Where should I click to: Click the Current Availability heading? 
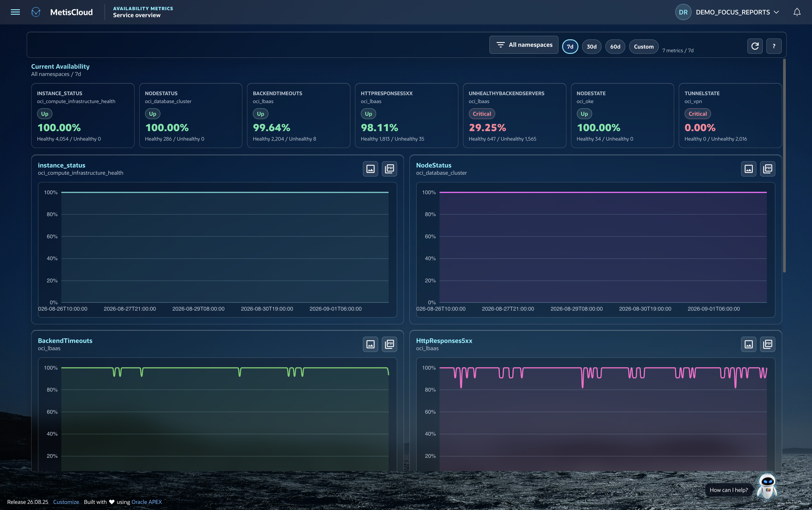(60, 66)
